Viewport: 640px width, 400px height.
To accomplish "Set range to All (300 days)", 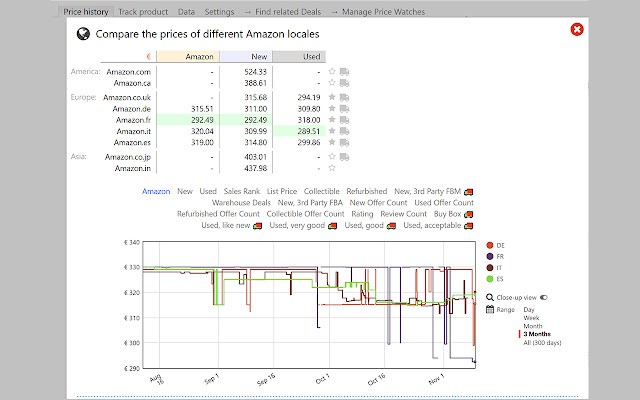I will [x=542, y=342].
